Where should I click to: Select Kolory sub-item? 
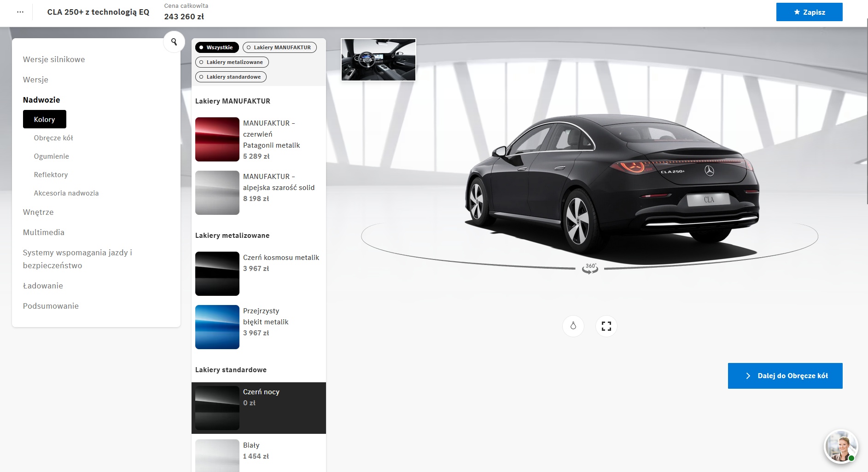point(45,119)
